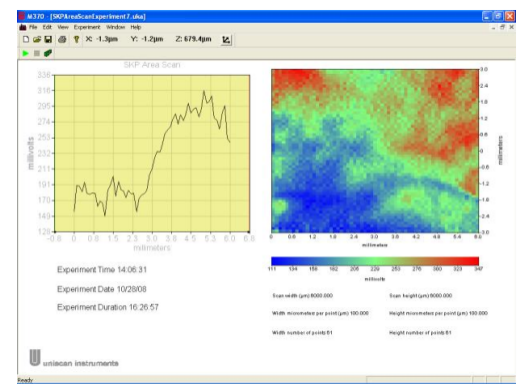This screenshot has height=386, width=524.
Task: Save the experiment with the floppy disk icon
Action: coord(48,39)
